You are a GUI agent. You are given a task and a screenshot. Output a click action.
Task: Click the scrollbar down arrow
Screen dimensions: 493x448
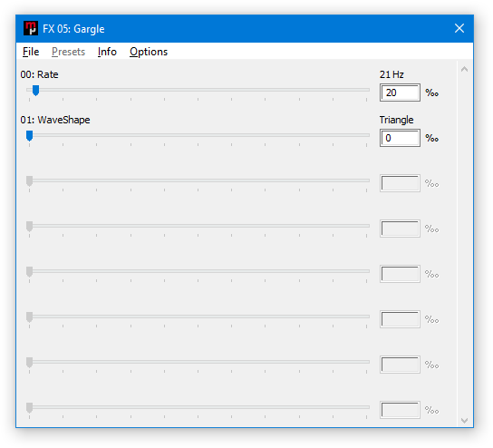click(x=464, y=420)
